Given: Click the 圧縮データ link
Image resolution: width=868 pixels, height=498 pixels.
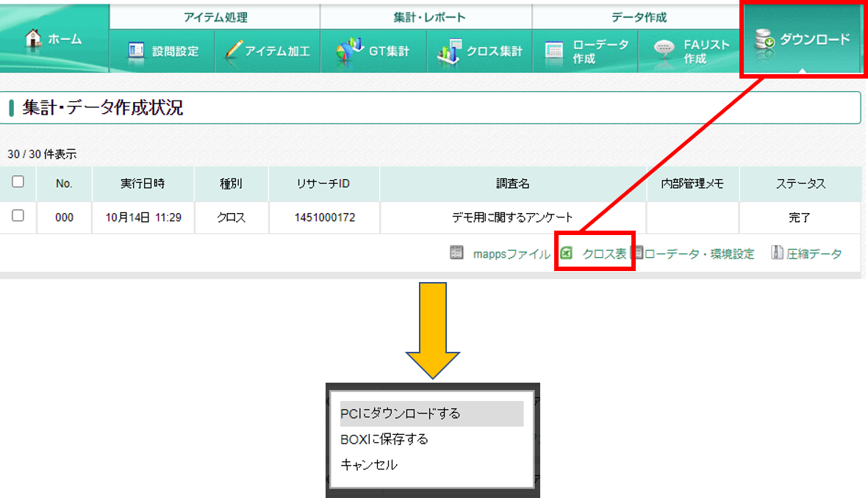Looking at the screenshot, I should coord(814,254).
